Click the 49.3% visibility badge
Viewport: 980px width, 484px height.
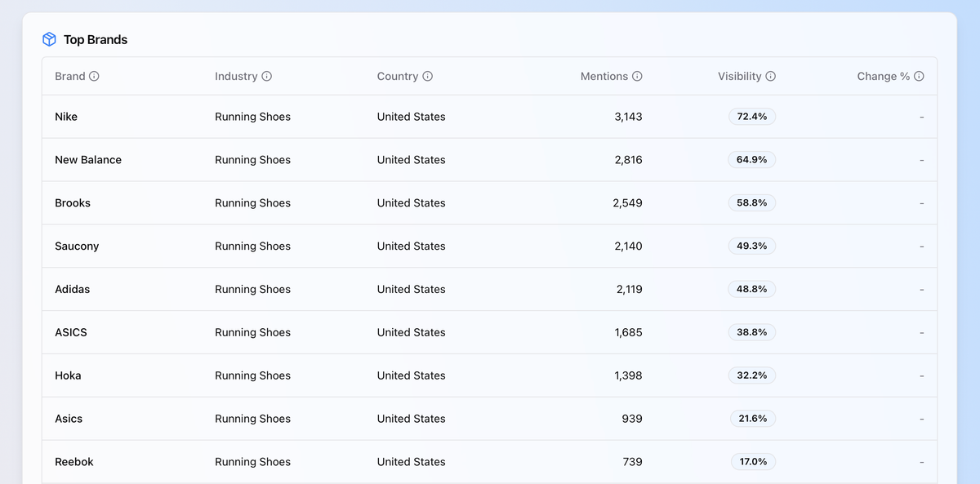pos(752,246)
